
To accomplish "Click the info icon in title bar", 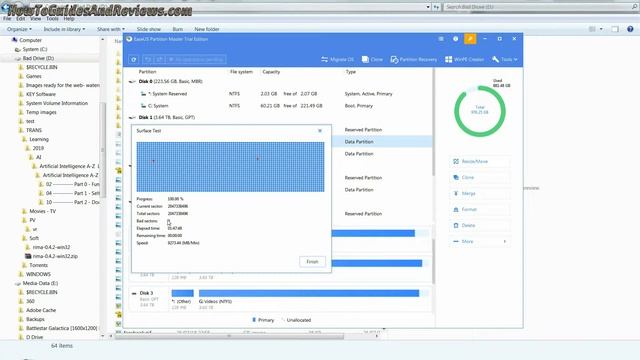I will [456, 39].
